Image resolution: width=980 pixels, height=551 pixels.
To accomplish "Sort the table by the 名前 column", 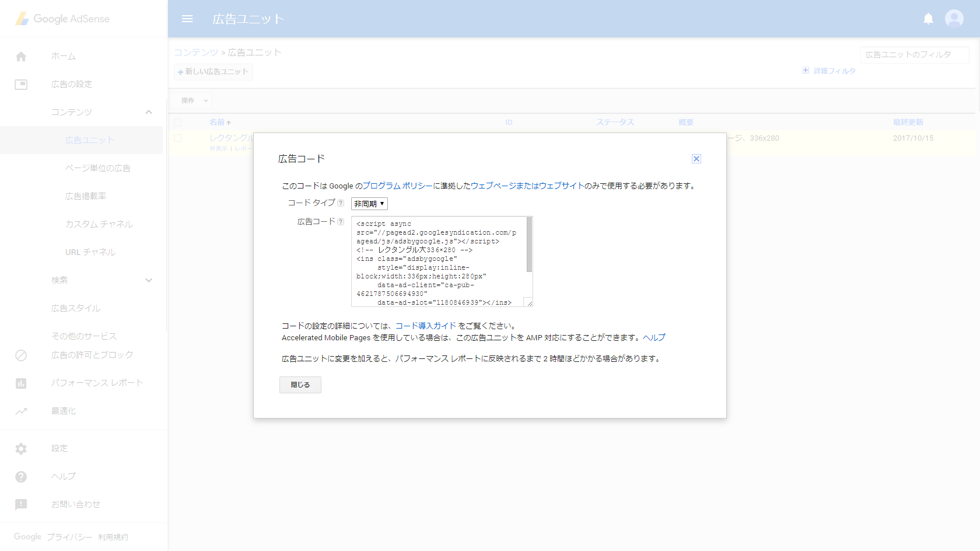I will tap(220, 123).
